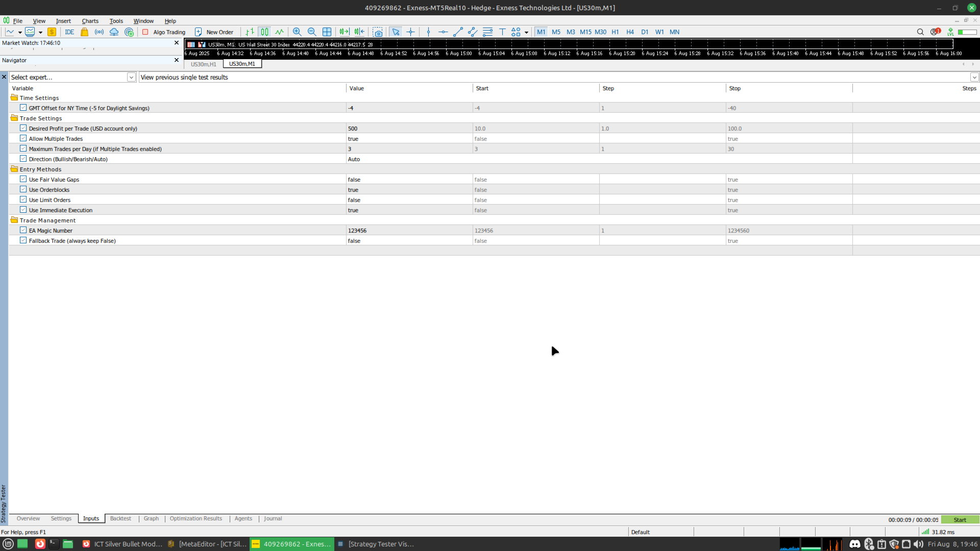Expand the View previous single test results dropdown
This screenshot has width=980, height=551.
coord(974,77)
